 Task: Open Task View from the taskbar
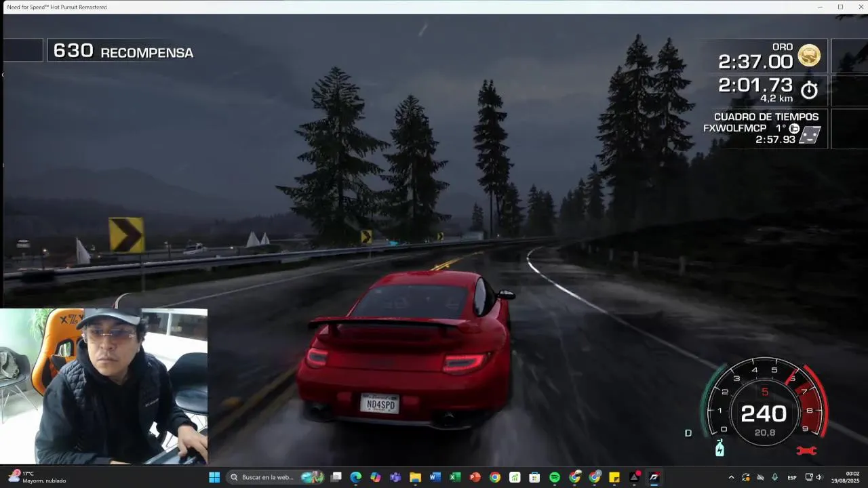(336, 477)
